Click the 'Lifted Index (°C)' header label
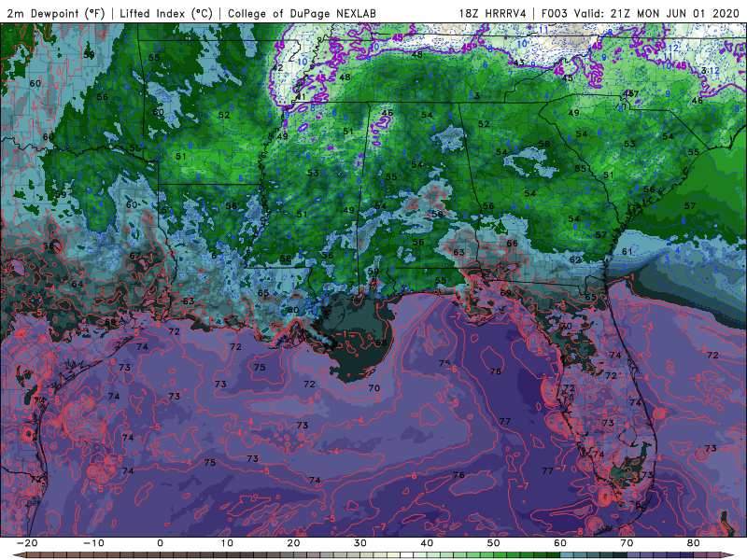 coord(166,13)
